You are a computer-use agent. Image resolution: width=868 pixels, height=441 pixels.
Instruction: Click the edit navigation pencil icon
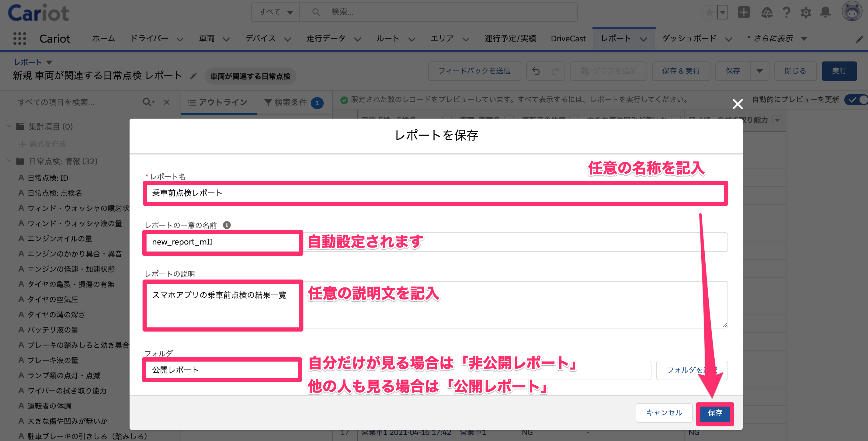pos(859,40)
